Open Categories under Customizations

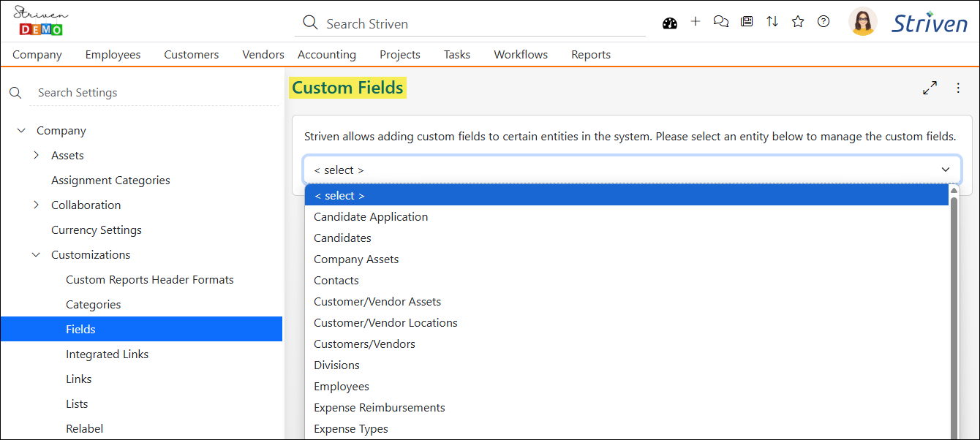click(94, 305)
